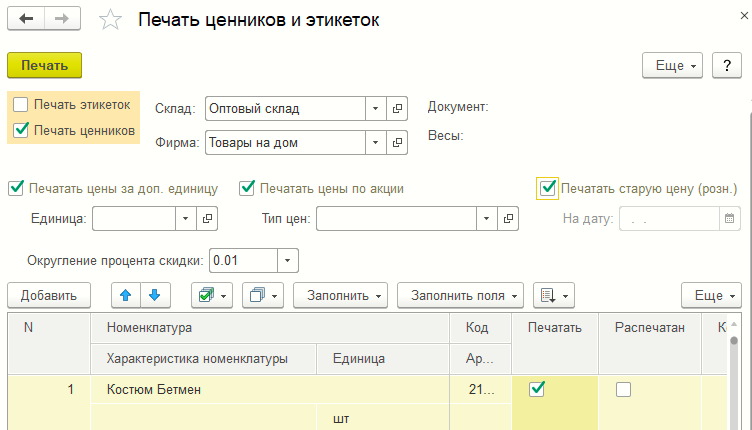This screenshot has width=752, height=430.
Task: Click the help question mark button
Action: pos(726,65)
